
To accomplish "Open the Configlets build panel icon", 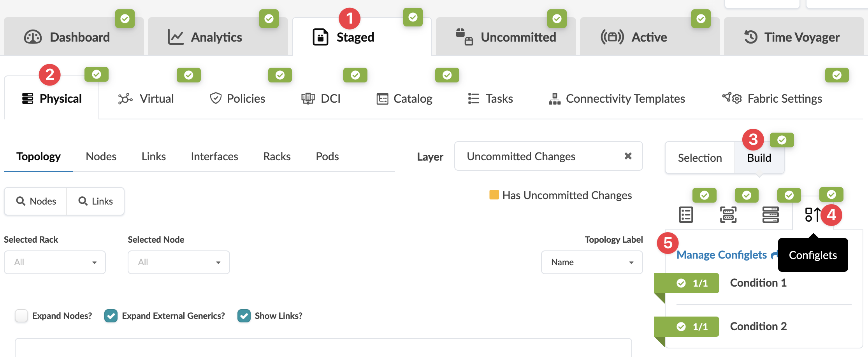I will pyautogui.click(x=812, y=215).
